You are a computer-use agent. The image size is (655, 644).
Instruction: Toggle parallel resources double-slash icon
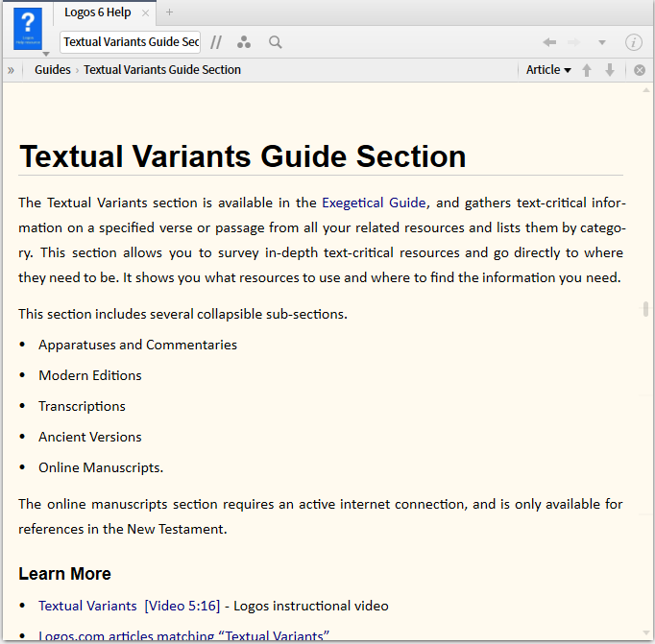(x=216, y=42)
